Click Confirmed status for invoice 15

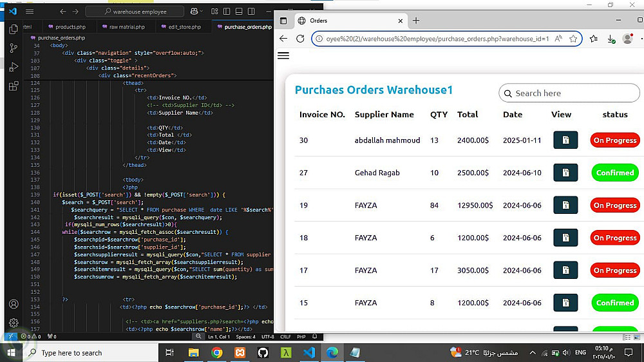click(x=615, y=303)
